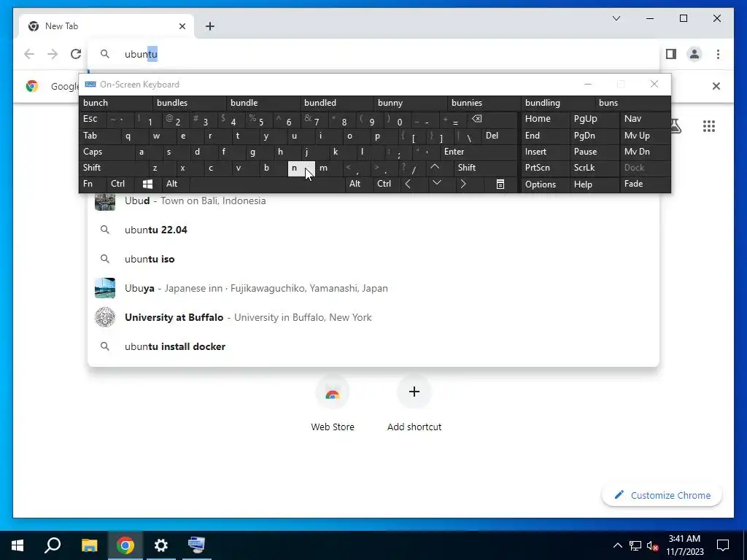The width and height of the screenshot is (747, 560).
Task: Switch keyboard to Nav mode
Action: pyautogui.click(x=645, y=119)
